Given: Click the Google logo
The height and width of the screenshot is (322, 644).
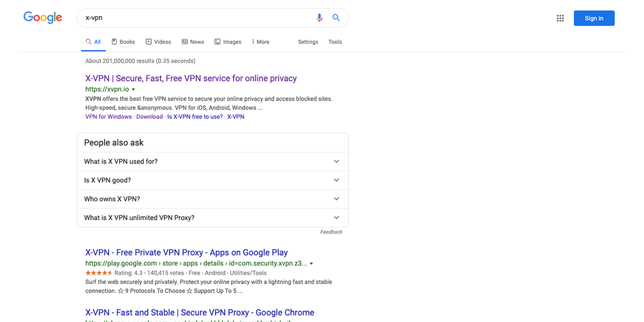Looking at the screenshot, I should point(43,18).
